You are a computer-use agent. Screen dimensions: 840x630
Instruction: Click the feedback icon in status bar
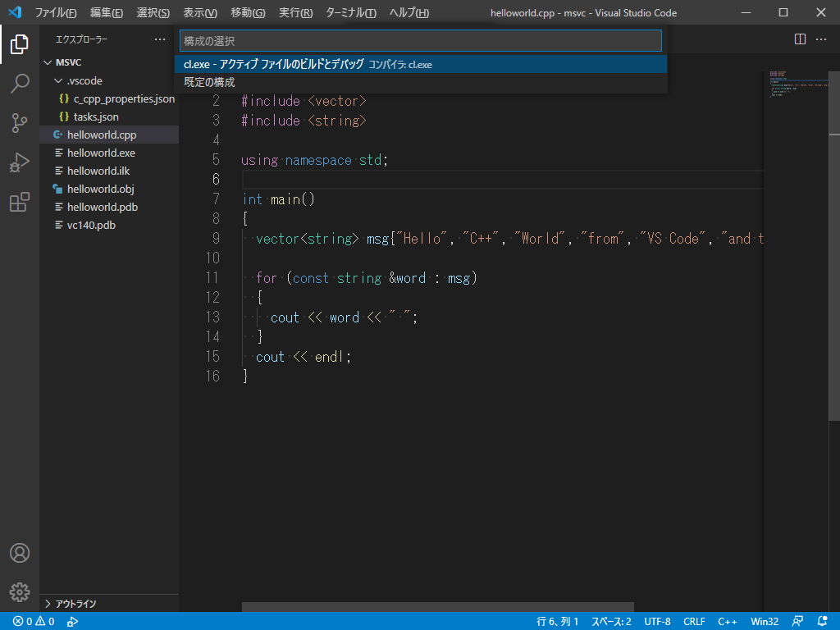tap(797, 622)
